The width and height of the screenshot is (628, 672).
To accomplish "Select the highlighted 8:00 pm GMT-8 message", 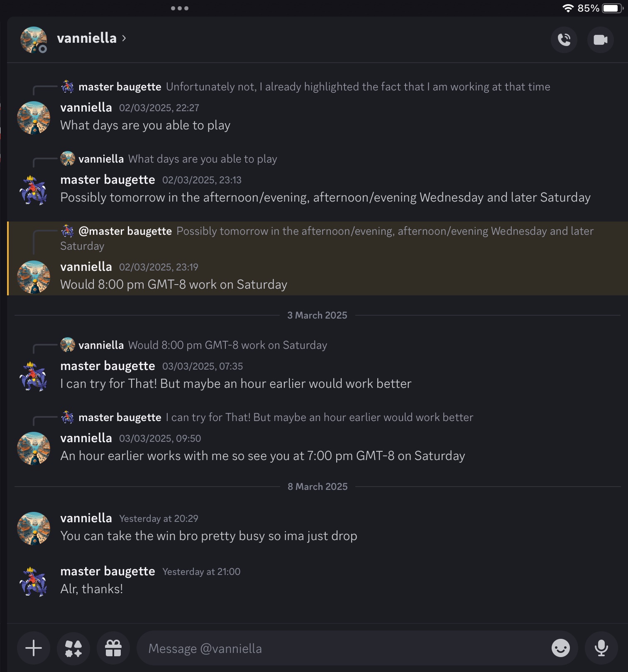I will 173,285.
